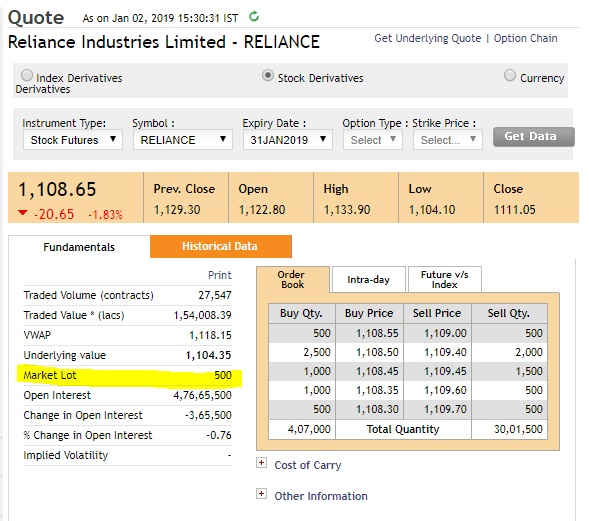589x521 pixels.
Task: Click the Open value 1,122.80
Action: click(262, 210)
